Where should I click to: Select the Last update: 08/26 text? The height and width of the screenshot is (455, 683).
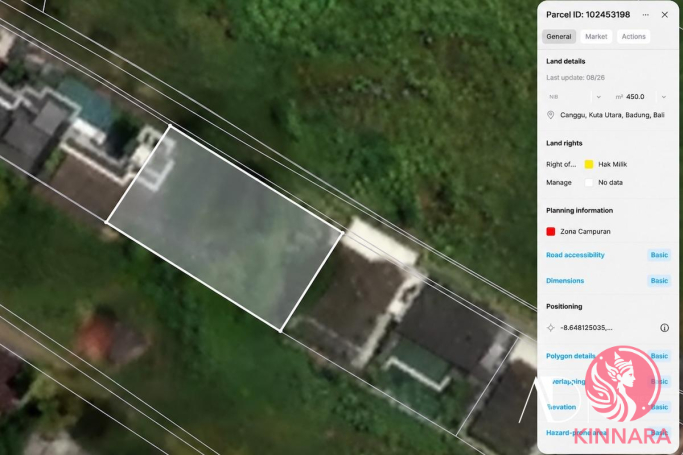[575, 78]
